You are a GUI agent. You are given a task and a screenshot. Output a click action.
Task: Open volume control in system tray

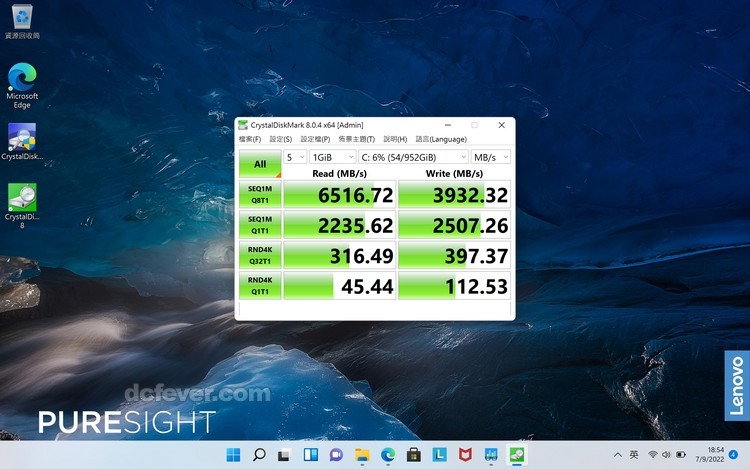click(x=666, y=455)
